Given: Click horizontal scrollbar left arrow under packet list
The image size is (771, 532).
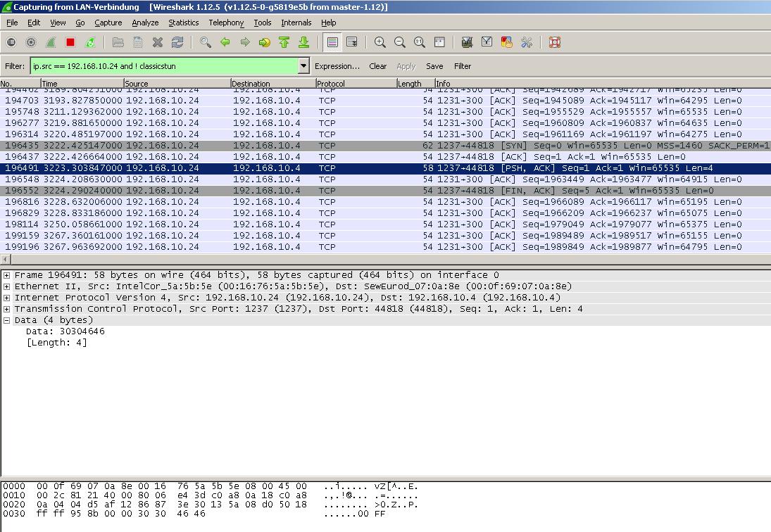Looking at the screenshot, I should [6, 259].
